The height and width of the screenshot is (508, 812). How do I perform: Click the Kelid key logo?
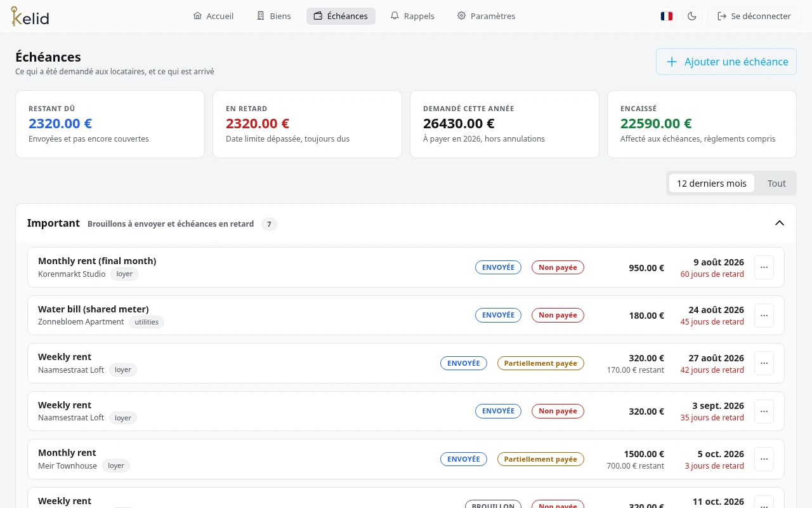pyautogui.click(x=30, y=16)
